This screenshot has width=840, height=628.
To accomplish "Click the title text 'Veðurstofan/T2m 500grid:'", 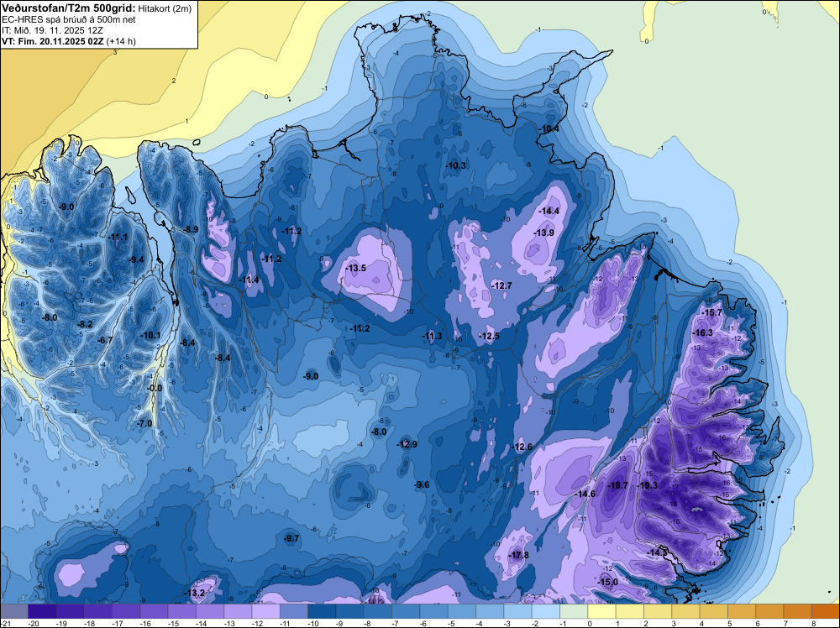I will click(x=69, y=8).
